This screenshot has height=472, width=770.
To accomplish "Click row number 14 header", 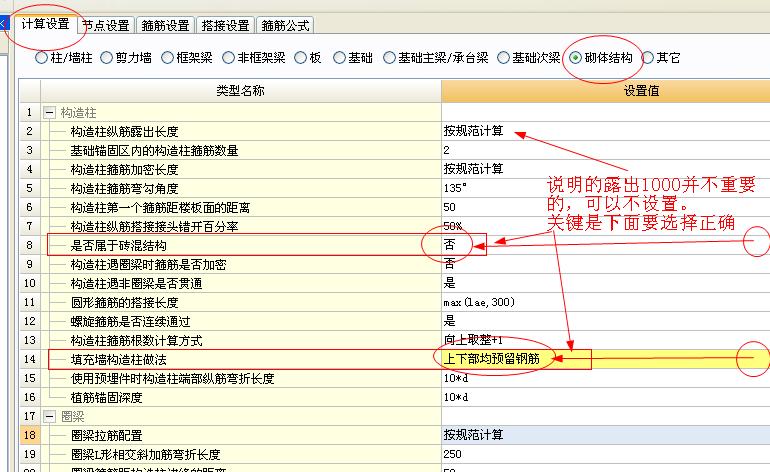I will (x=29, y=359).
